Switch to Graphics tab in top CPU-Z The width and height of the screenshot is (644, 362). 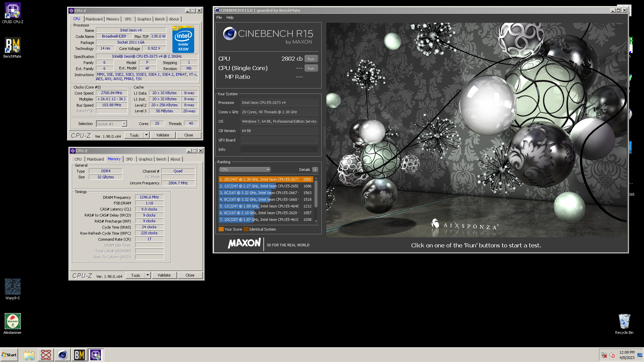click(144, 19)
